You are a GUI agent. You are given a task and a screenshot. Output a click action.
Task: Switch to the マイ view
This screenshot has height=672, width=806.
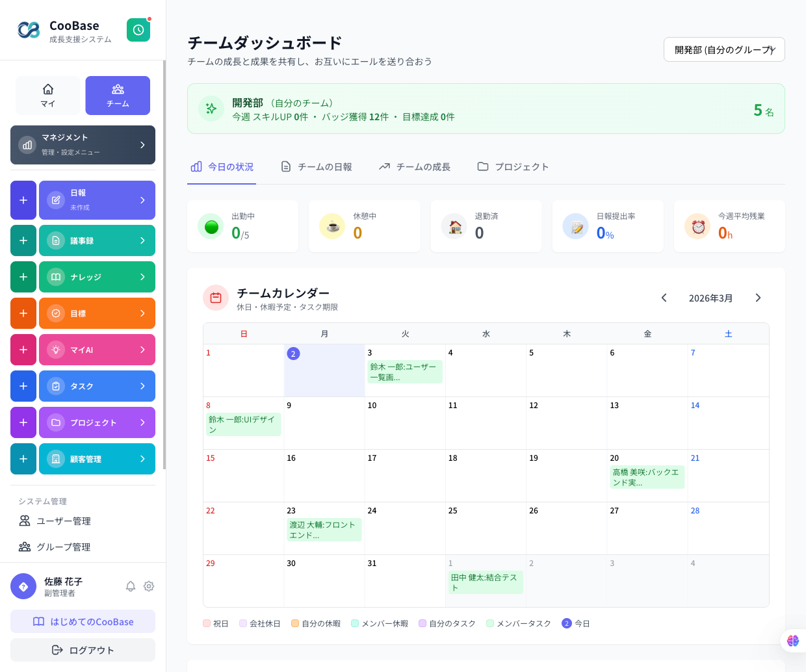click(x=47, y=96)
